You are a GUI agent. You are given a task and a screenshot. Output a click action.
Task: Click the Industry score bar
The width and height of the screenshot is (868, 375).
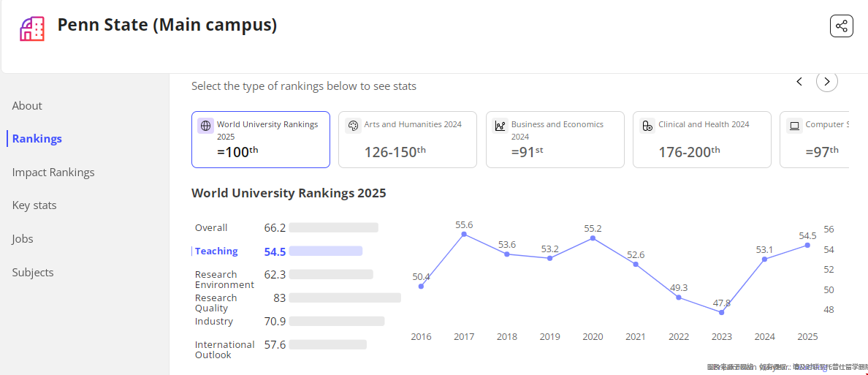[337, 321]
